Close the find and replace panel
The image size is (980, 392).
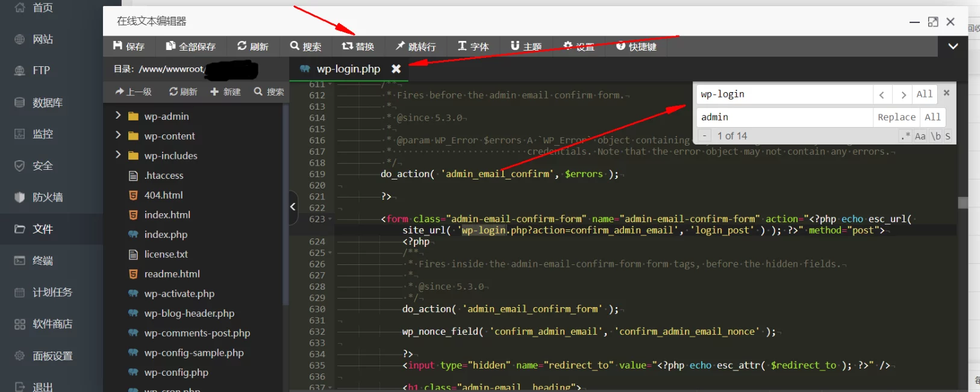[946, 93]
